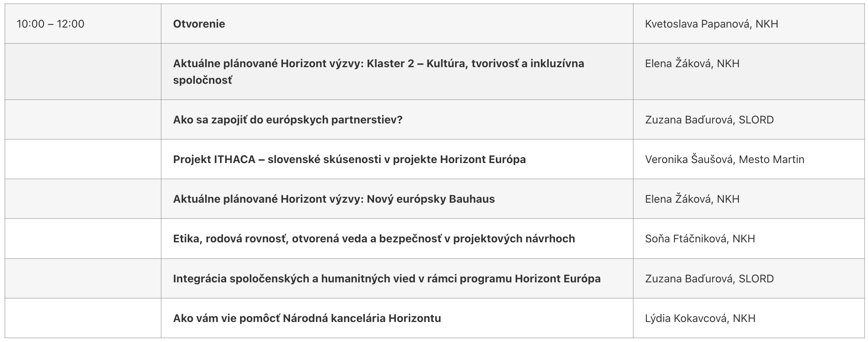Click Zuzana Baďurová beside the Integrácia session

pyautogui.click(x=709, y=279)
